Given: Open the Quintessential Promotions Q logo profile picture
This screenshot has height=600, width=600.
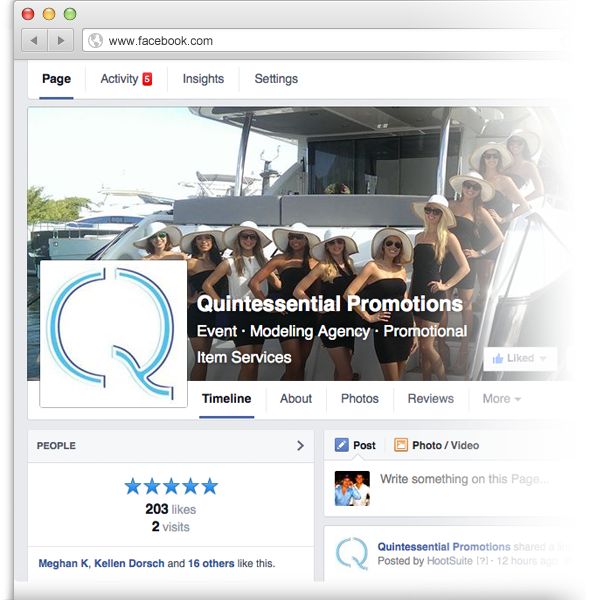Looking at the screenshot, I should pyautogui.click(x=113, y=334).
